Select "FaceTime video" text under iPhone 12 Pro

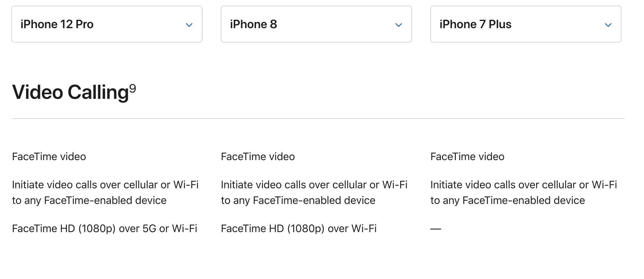point(49,157)
